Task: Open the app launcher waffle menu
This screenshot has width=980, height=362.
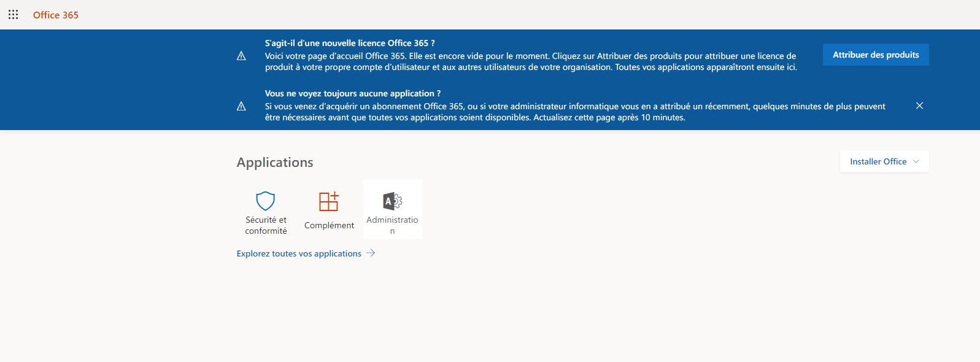Action: 13,15
